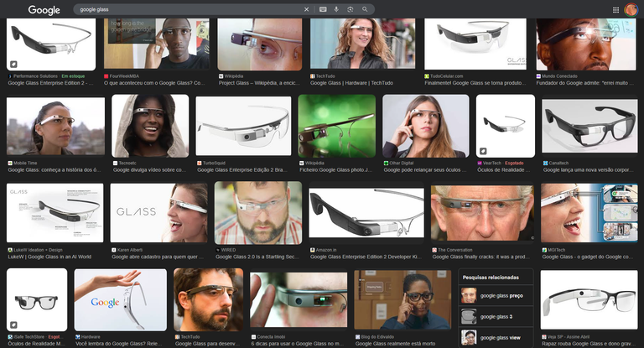Click the product tag badge on Performance Solutions image
Image resolution: width=644 pixels, height=348 pixels.
pyautogui.click(x=13, y=64)
